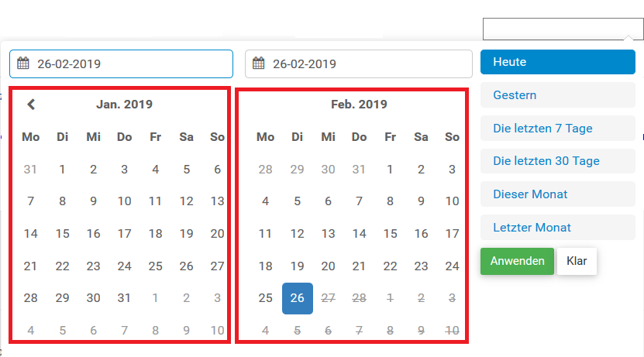Select the Letzter Monat preset
The image size is (644, 357).
557,228
